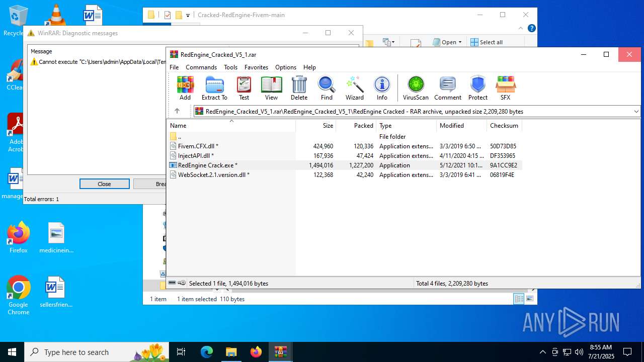Open the Recycle Bin desktop icon
Screen dimensions: 644x362
(x=18, y=20)
